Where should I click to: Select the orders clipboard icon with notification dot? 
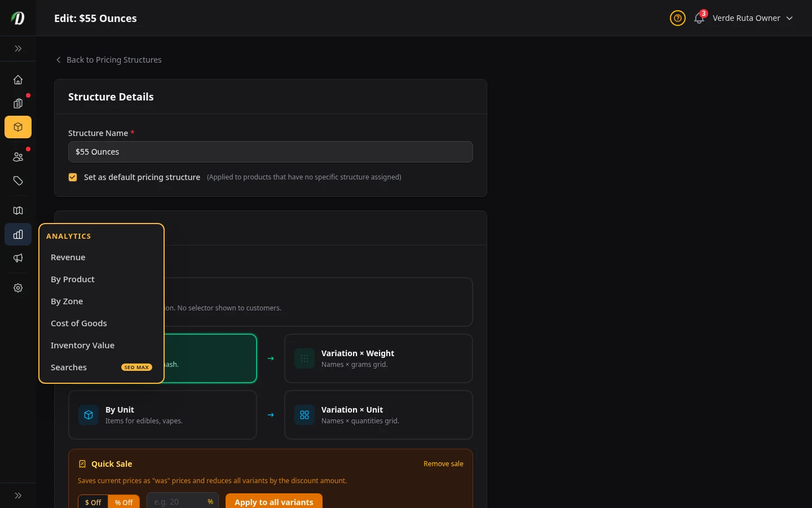pyautogui.click(x=18, y=103)
